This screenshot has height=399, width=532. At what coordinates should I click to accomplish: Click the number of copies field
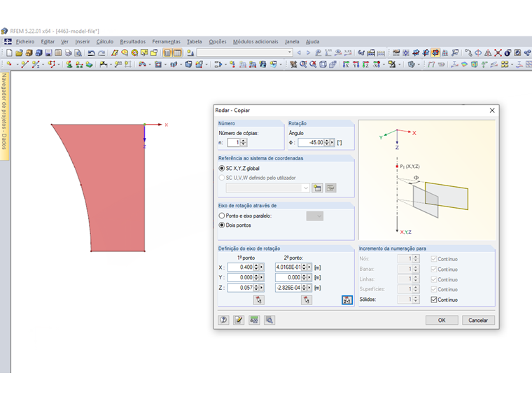(234, 143)
